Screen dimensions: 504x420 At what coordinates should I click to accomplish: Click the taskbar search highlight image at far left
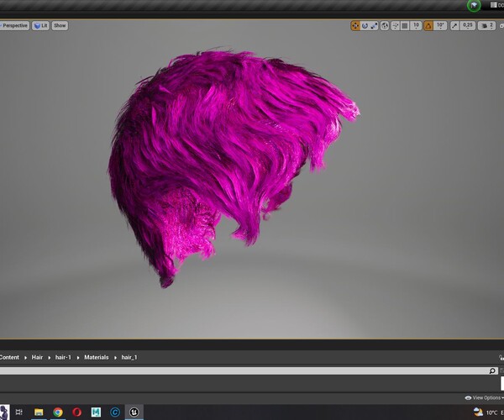pos(4,412)
